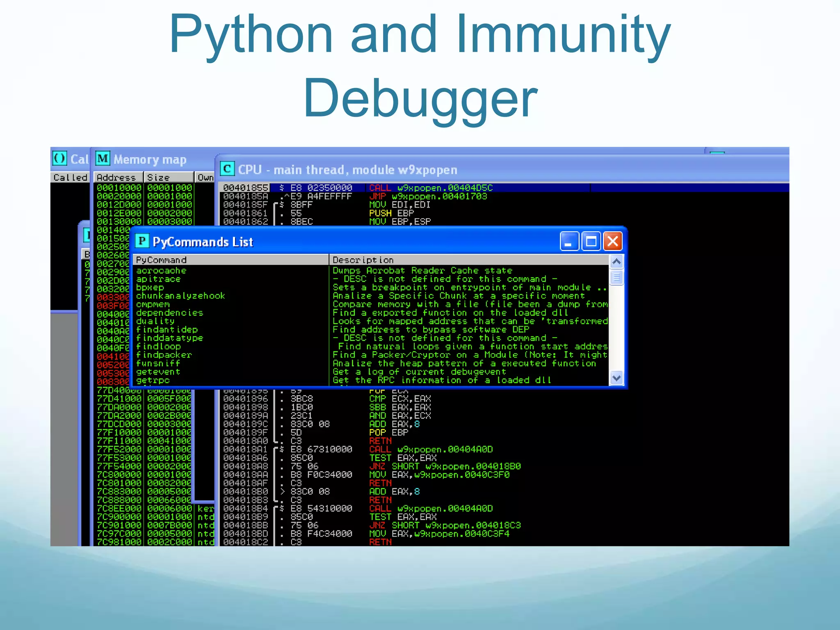Close the PyCommands List window
Viewport: 840px width, 630px height.
click(613, 241)
